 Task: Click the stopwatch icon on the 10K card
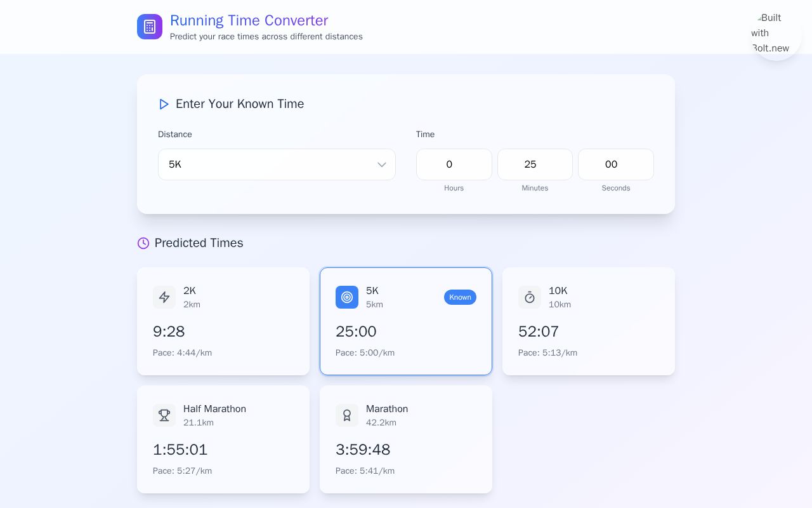pyautogui.click(x=530, y=297)
